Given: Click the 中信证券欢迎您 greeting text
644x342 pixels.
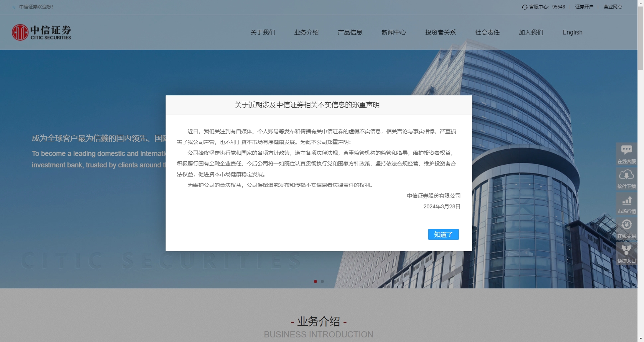Looking at the screenshot, I should 36,7.
